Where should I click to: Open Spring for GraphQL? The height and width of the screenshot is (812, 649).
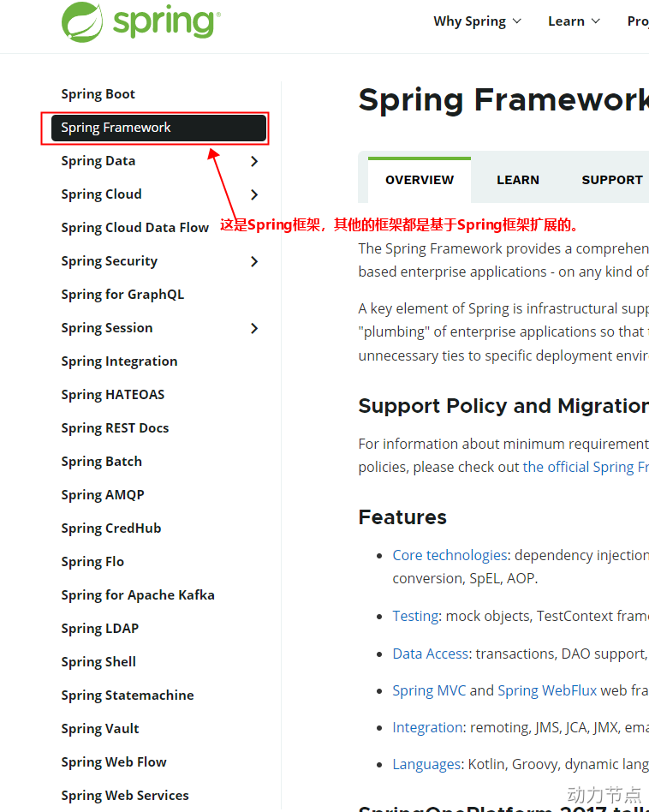122,295
